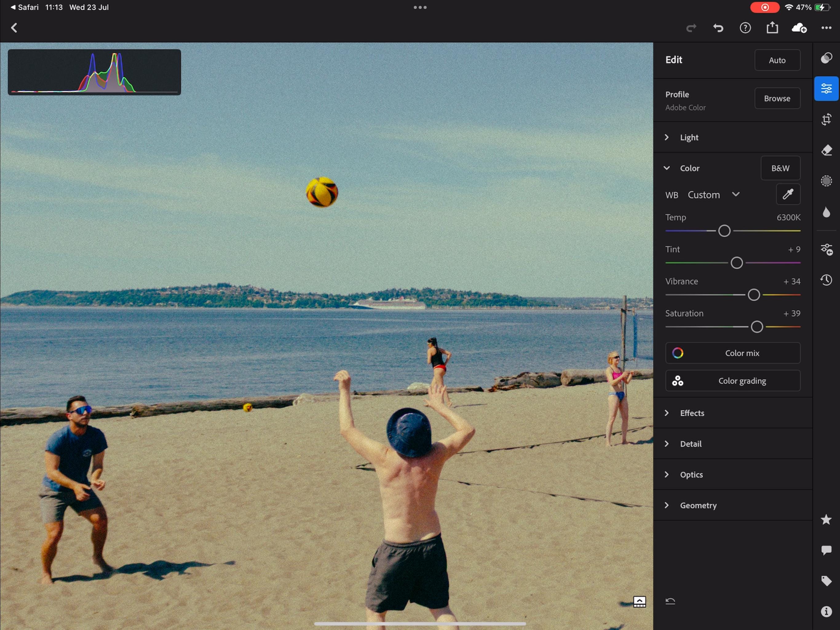Open the top-right more options menu
Viewport: 840px width, 630px height.
pos(826,28)
